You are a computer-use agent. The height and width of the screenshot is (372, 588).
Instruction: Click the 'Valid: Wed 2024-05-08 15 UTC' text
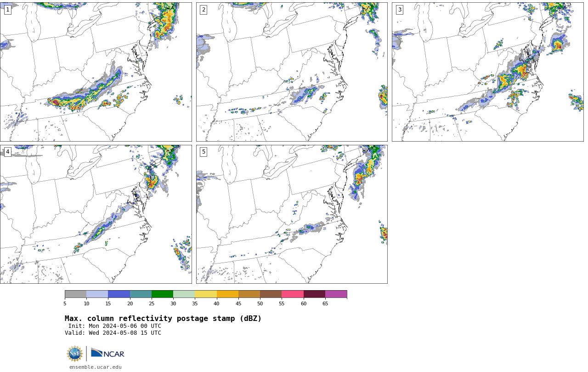click(x=113, y=333)
